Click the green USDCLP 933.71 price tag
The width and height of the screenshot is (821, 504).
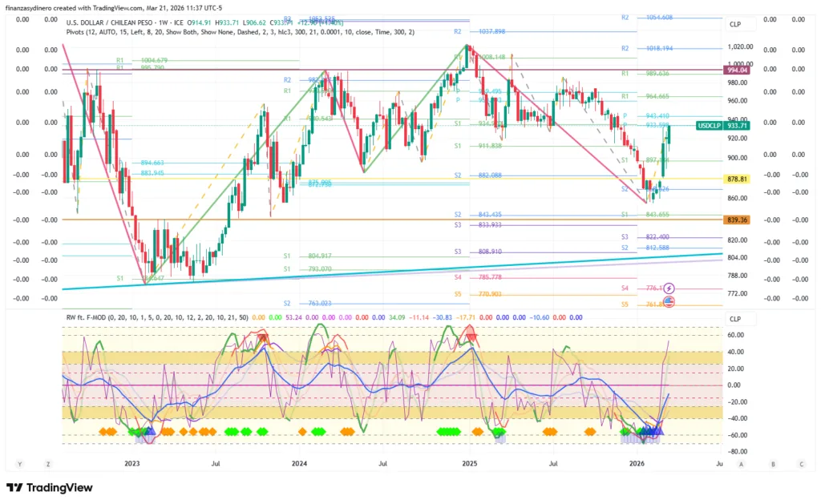tap(723, 126)
